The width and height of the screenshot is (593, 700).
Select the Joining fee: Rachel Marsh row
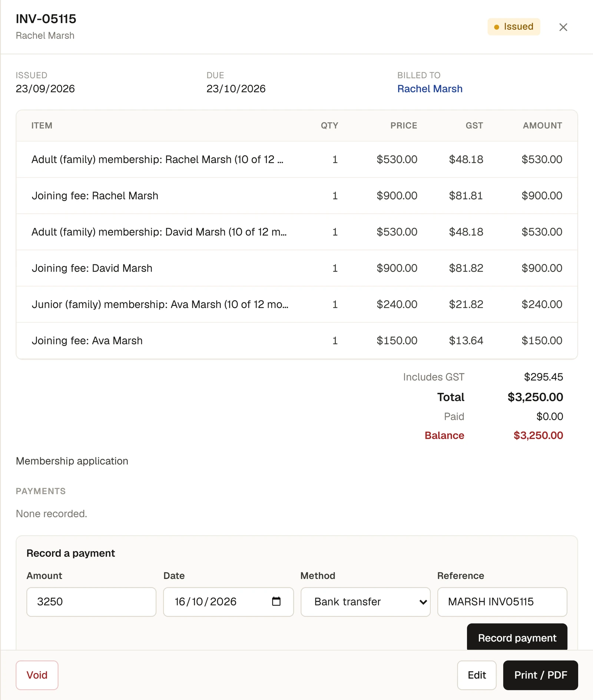[x=297, y=196]
